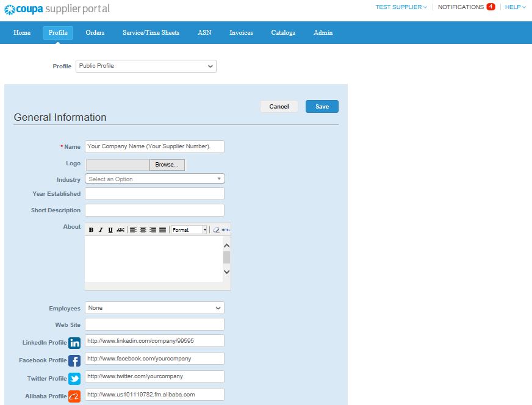Go to the Invoices tab
Screen dimensions: 532x405
[241, 32]
